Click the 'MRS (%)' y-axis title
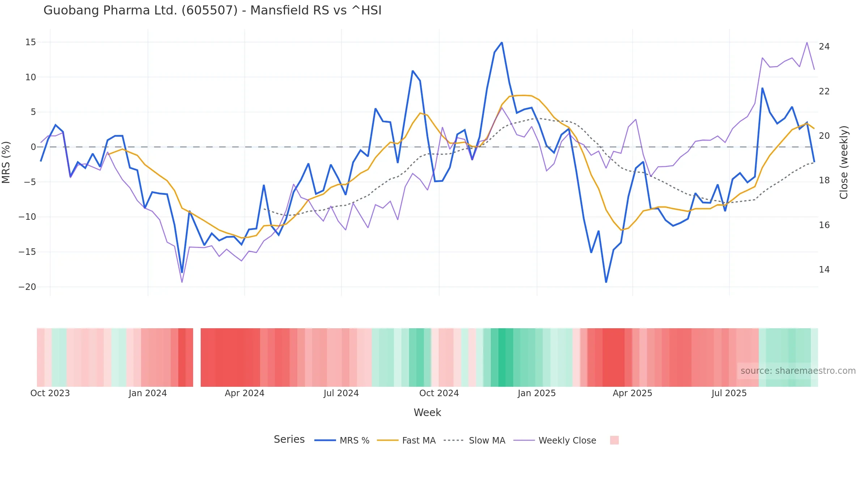Screen dimensions: 868x488 pos(6,162)
